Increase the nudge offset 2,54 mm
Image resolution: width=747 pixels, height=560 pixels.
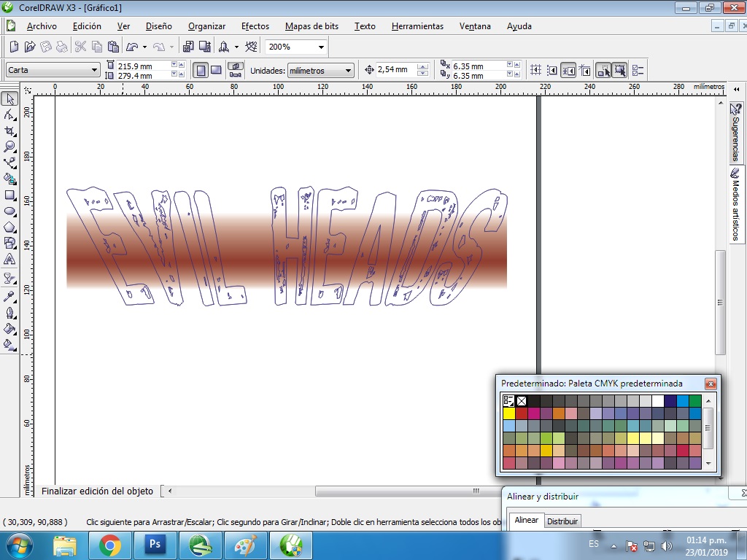(x=422, y=66)
